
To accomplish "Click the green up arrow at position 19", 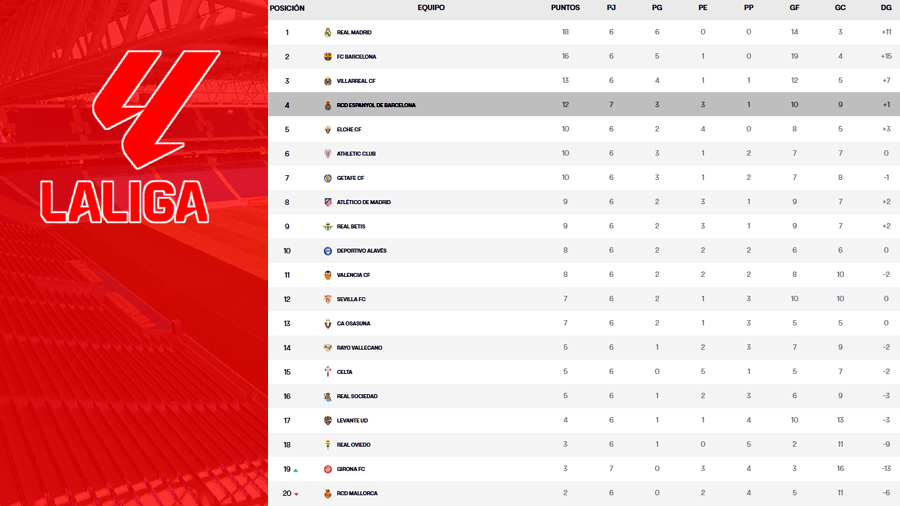I will point(296,470).
